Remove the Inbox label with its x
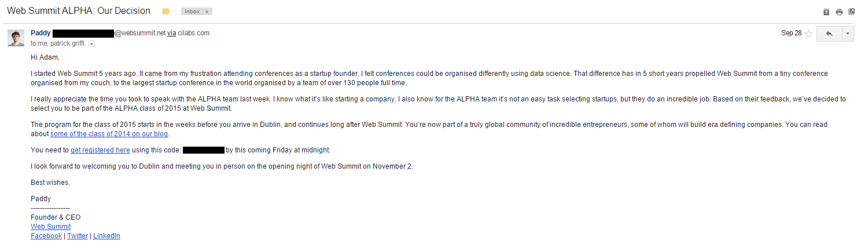This screenshot has width=868, height=251. (208, 12)
